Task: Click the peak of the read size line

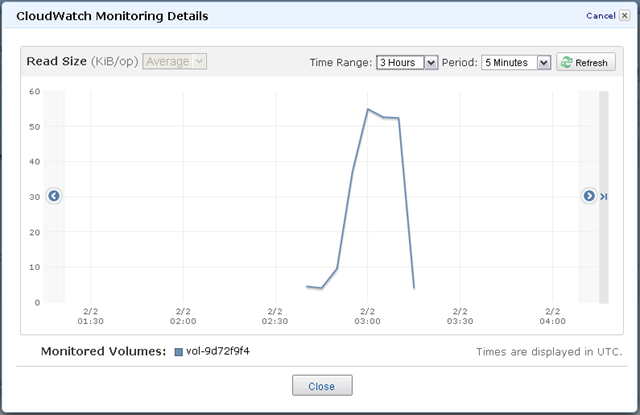Action: (x=368, y=109)
